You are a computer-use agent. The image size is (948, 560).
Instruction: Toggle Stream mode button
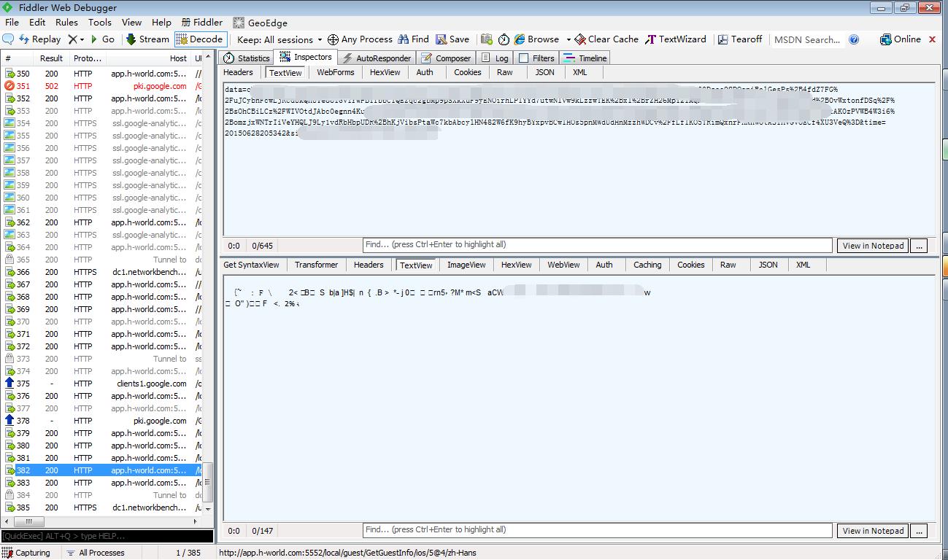pyautogui.click(x=147, y=39)
